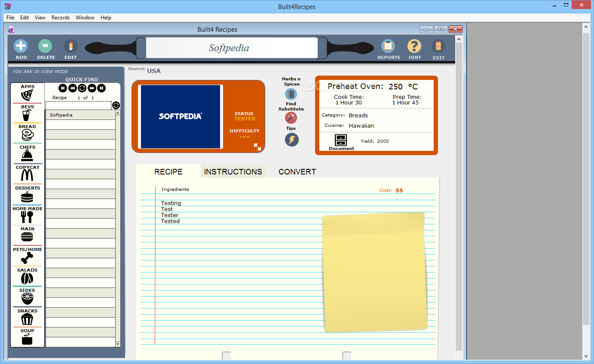This screenshot has height=364, width=594.
Task: Switch to the RECIPE tab
Action: 168,171
